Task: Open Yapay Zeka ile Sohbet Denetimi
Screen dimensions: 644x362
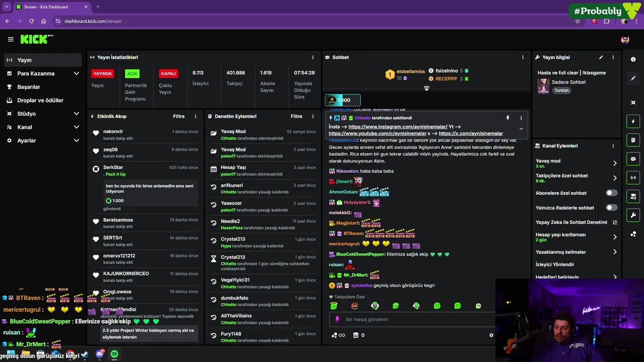Action: pos(576,222)
